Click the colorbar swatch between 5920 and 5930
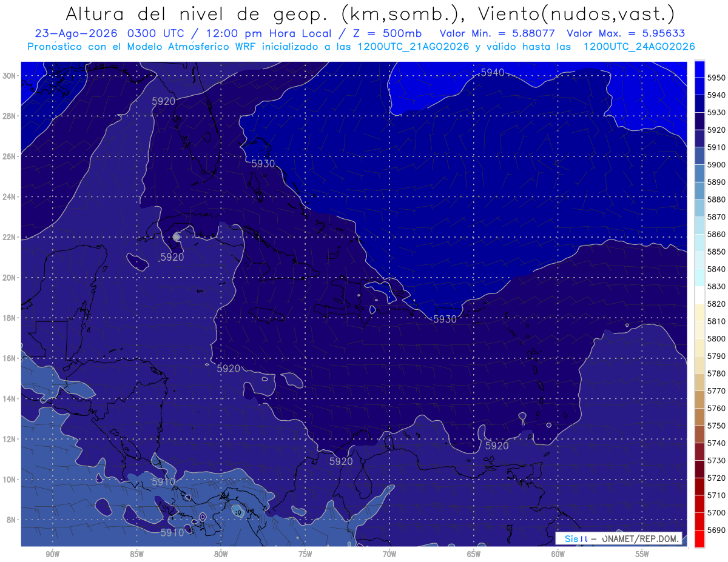 pyautogui.click(x=699, y=121)
